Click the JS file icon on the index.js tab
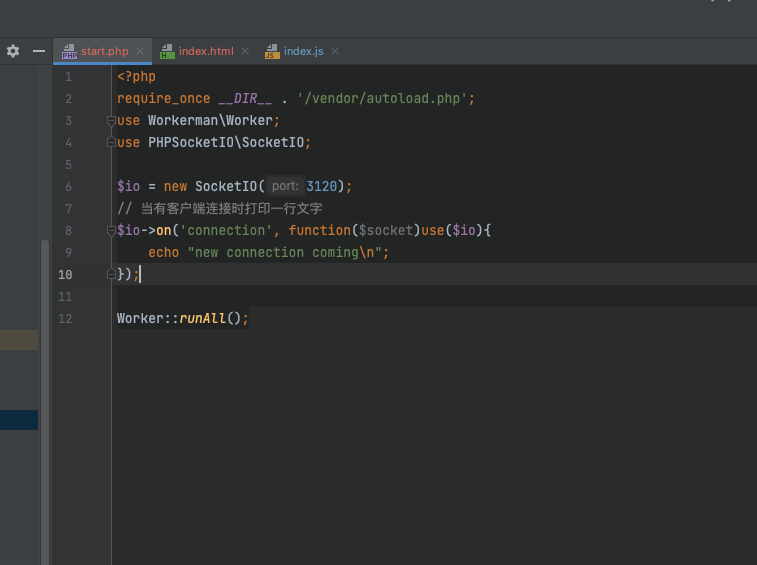Viewport: 757px width, 565px height. (x=272, y=51)
